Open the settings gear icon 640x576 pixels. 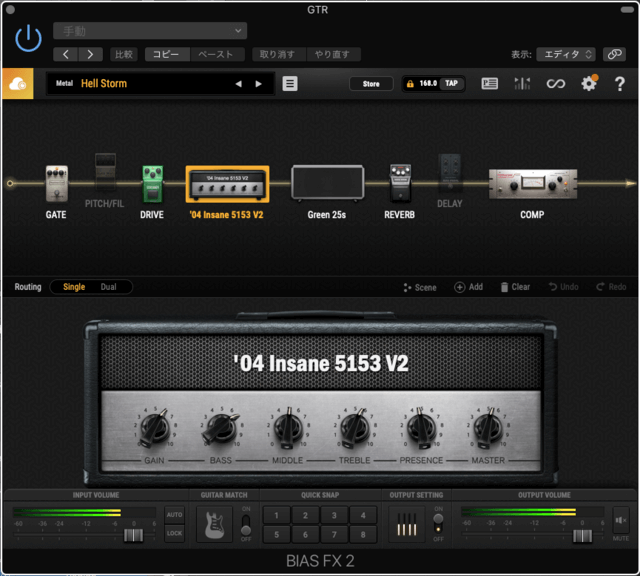pyautogui.click(x=589, y=84)
